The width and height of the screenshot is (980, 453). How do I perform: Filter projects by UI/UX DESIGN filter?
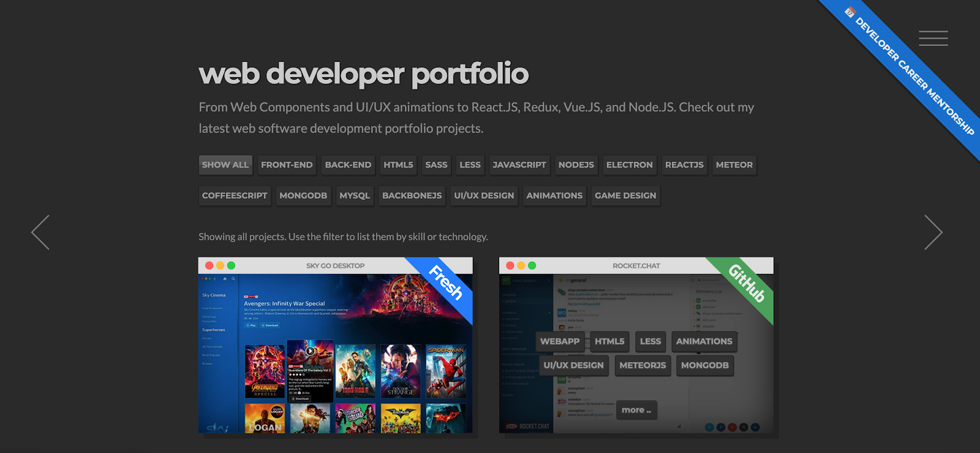tap(484, 196)
